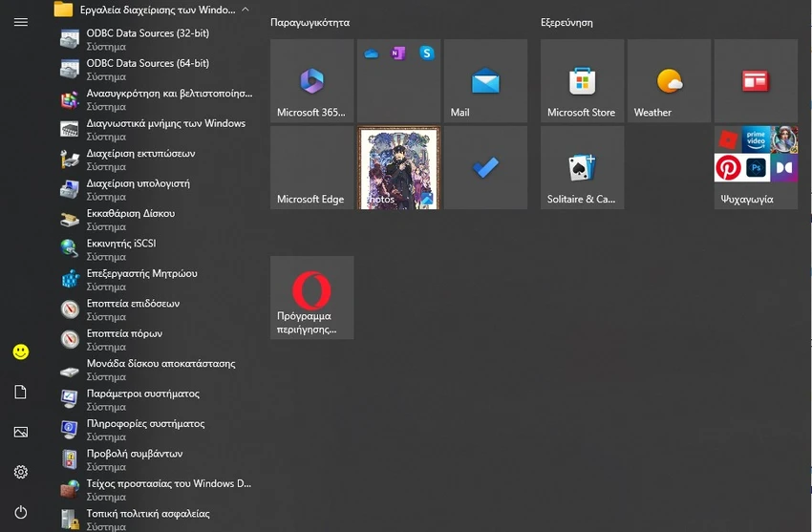Open the Ψυχαγωγία folder label

747,200
